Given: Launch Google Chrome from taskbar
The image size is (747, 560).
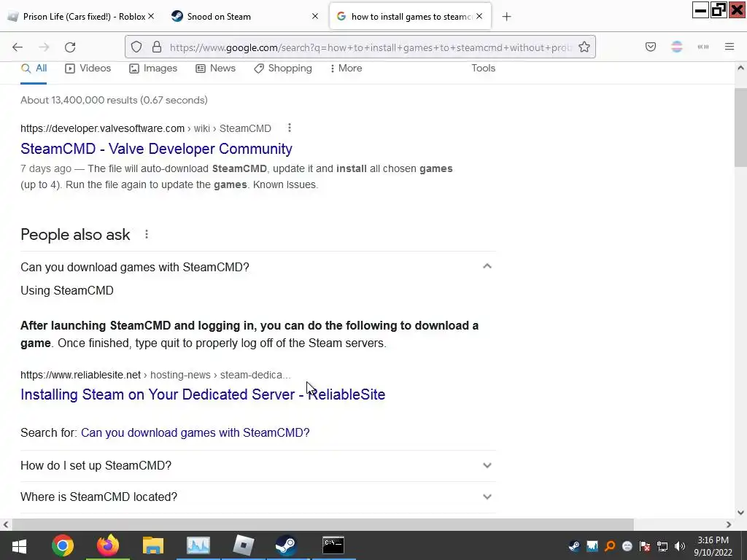Looking at the screenshot, I should [63, 545].
